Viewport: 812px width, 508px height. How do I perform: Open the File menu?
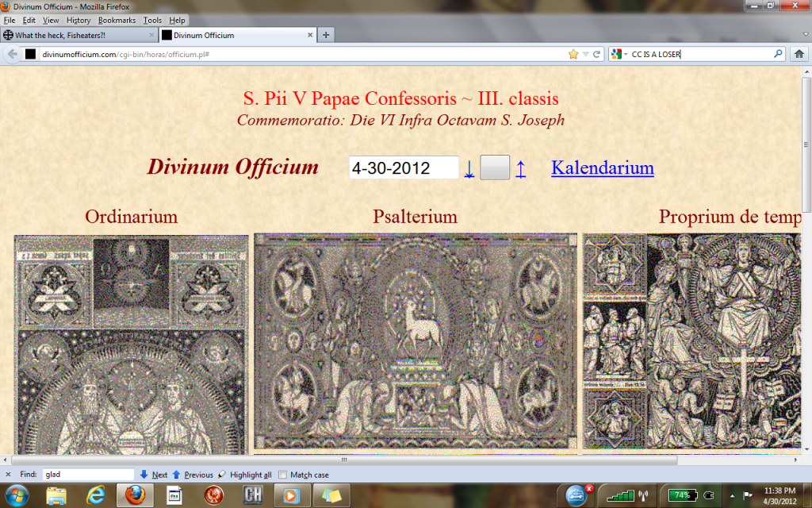pyautogui.click(x=10, y=20)
